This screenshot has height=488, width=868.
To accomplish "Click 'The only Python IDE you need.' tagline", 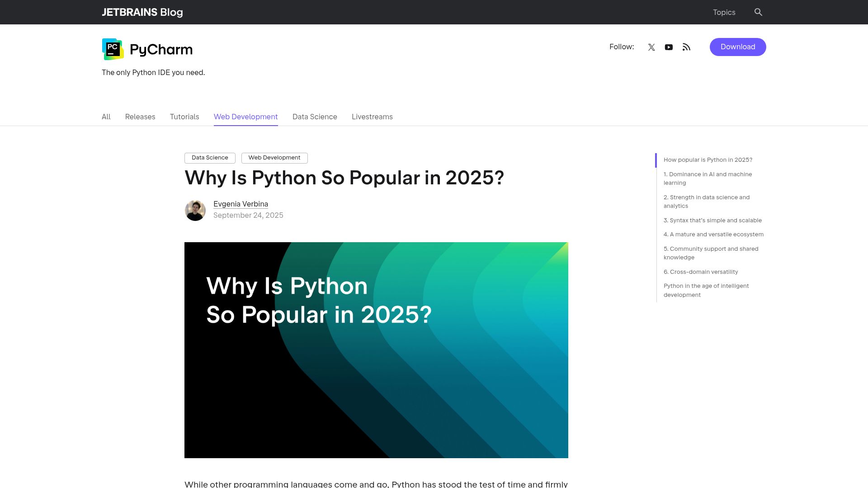I will point(153,73).
